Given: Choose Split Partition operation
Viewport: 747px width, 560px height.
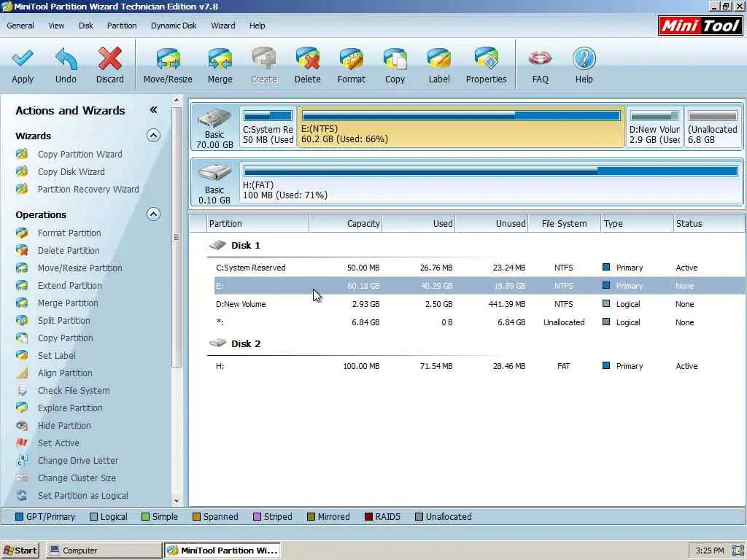Looking at the screenshot, I should (x=64, y=321).
